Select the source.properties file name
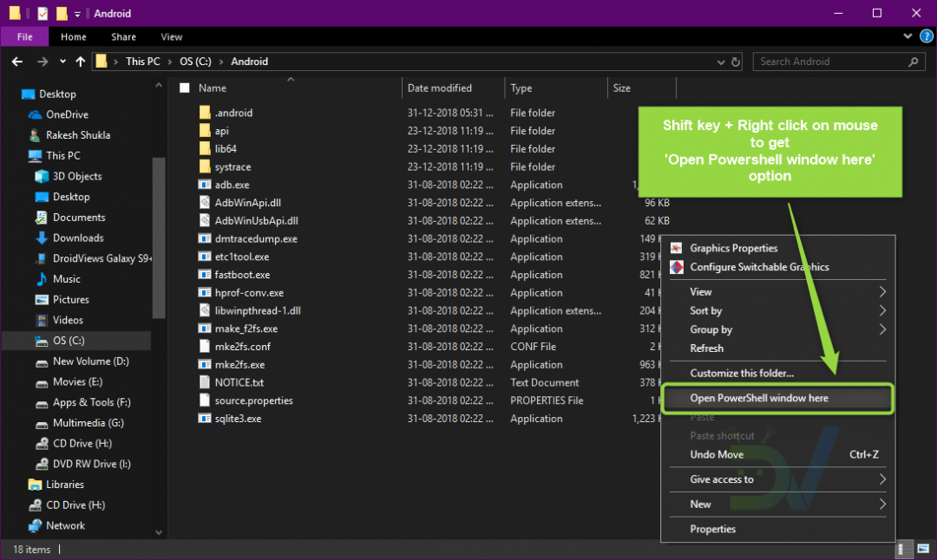 pos(254,400)
